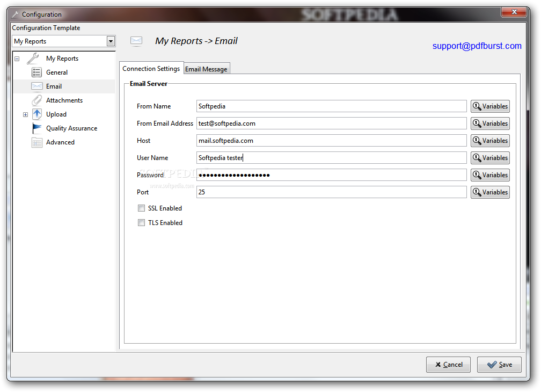Screen dimensions: 541x392
Task: Select the Connection Settings tab
Action: pos(151,68)
